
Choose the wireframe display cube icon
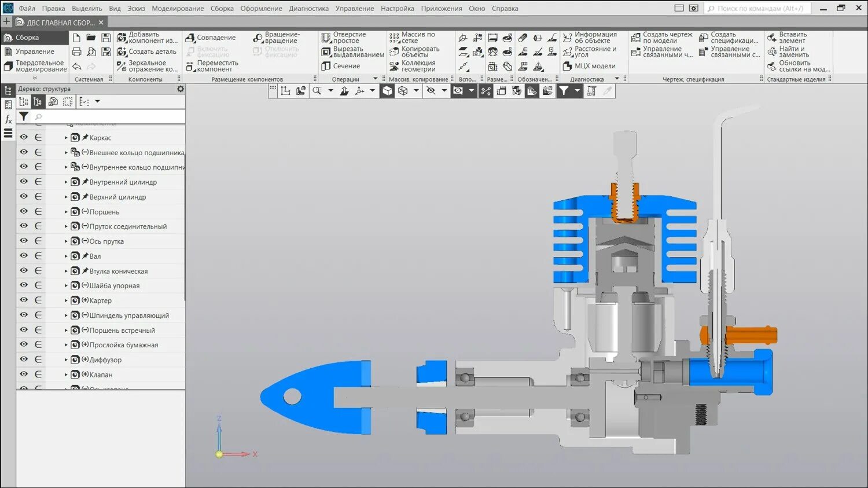point(403,91)
